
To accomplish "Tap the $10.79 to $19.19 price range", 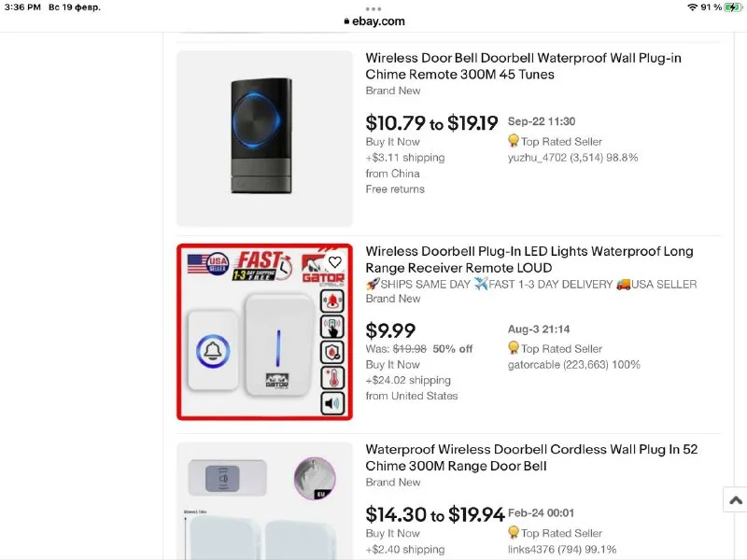I will click(431, 123).
